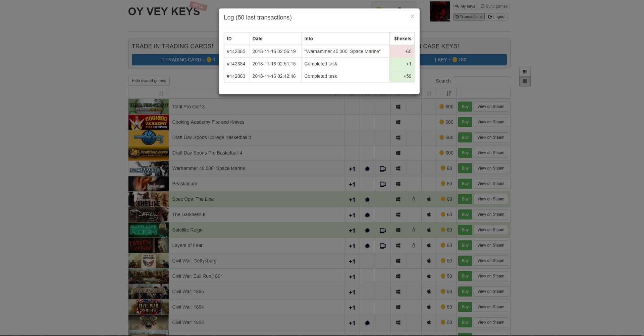Click the achievements icon for Spec Ops: The Line
Screen dimensions: 644x336
[367, 200]
